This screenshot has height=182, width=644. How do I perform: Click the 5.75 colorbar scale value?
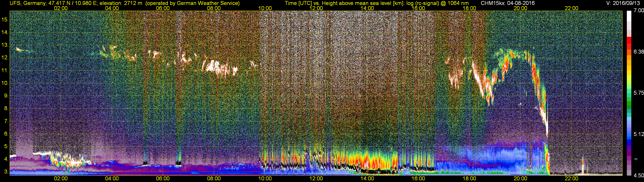coord(639,93)
